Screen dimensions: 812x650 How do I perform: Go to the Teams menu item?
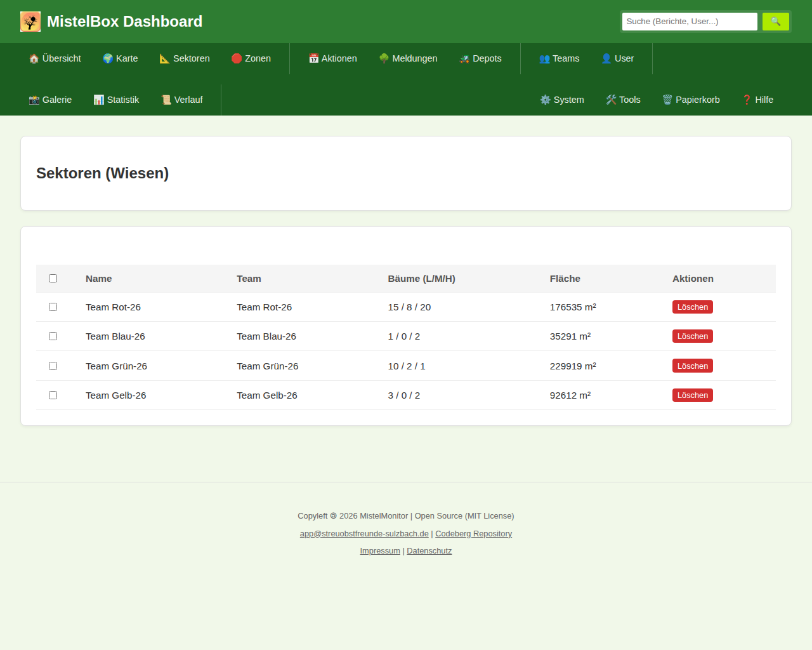coord(559,58)
